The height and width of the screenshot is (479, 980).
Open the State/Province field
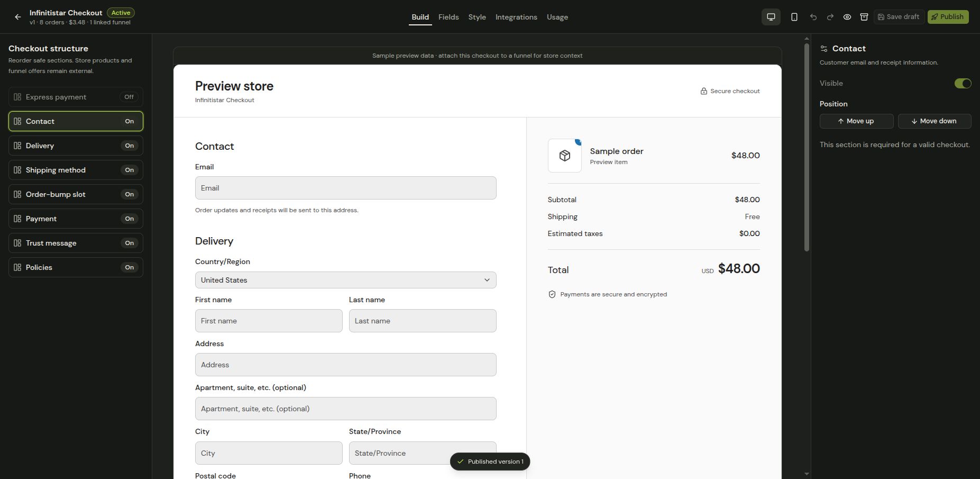tap(423, 453)
